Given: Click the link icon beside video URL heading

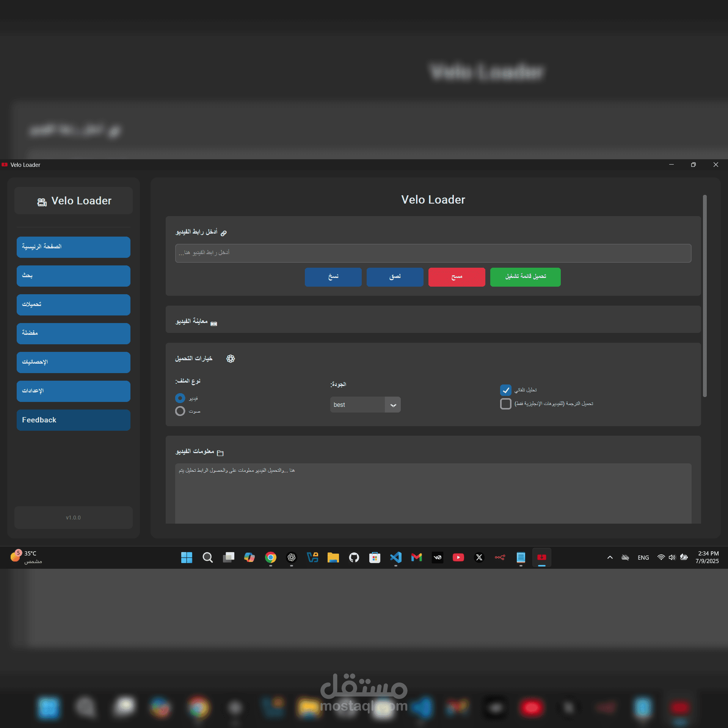Looking at the screenshot, I should click(x=224, y=233).
